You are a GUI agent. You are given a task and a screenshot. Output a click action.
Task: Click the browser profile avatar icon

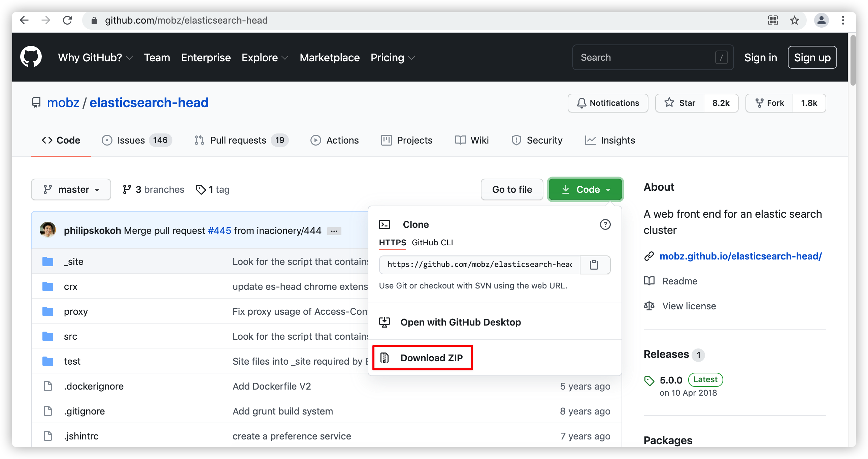pyautogui.click(x=821, y=21)
